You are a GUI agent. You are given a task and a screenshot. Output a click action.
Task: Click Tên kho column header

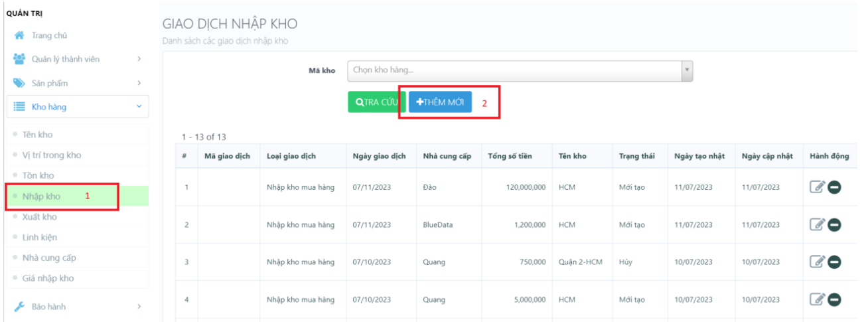[x=573, y=156]
